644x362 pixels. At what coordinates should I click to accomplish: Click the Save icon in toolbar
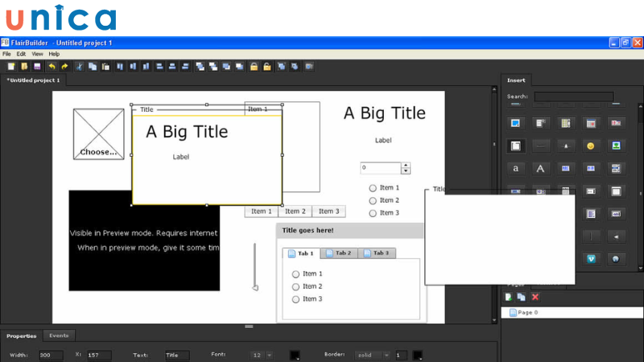[x=37, y=66]
